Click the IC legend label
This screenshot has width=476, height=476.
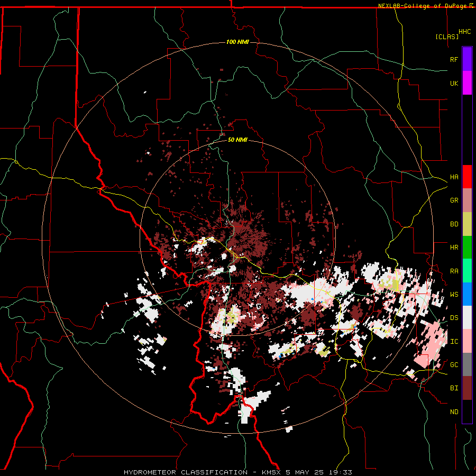454,342
